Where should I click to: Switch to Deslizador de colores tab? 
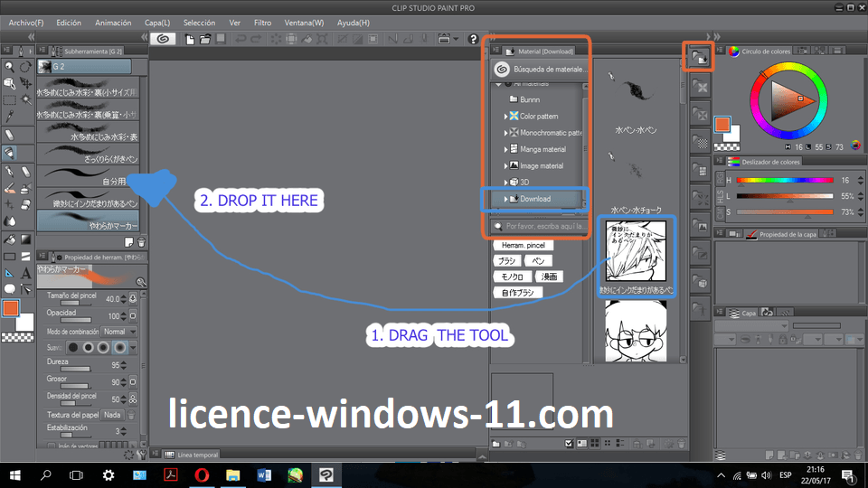pos(771,162)
